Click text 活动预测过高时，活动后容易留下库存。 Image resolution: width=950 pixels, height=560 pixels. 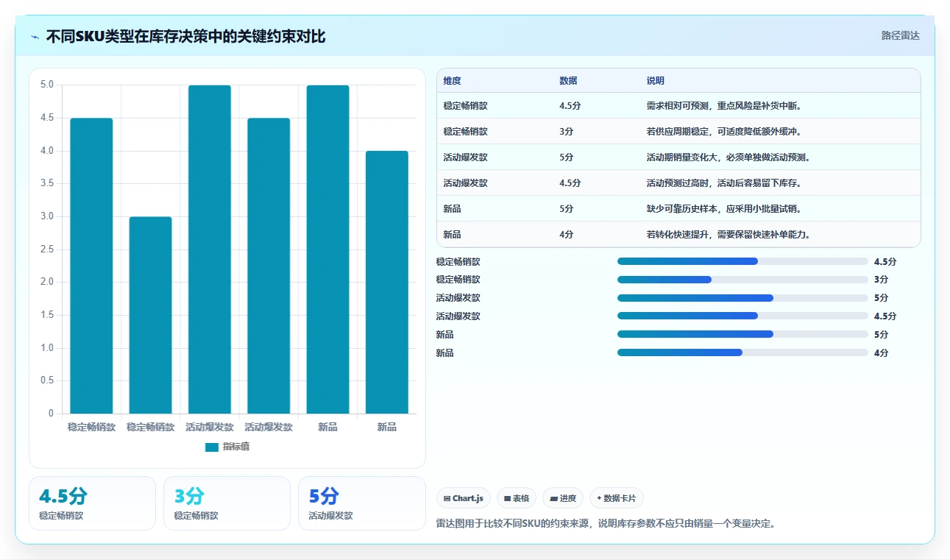(724, 183)
